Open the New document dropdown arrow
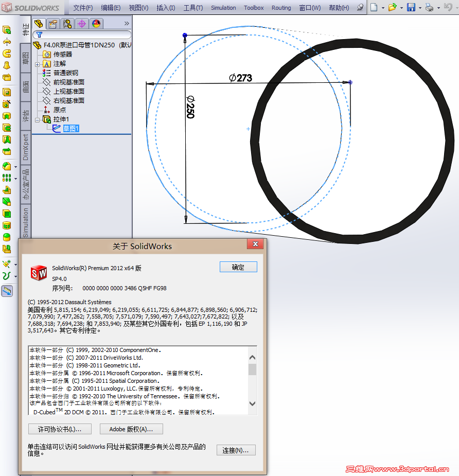 [383, 8]
